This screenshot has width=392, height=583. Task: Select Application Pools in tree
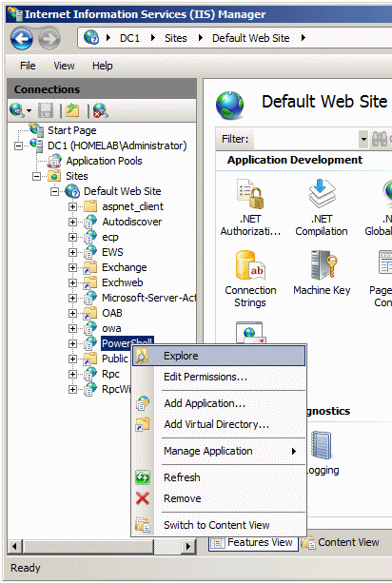[x=104, y=161]
